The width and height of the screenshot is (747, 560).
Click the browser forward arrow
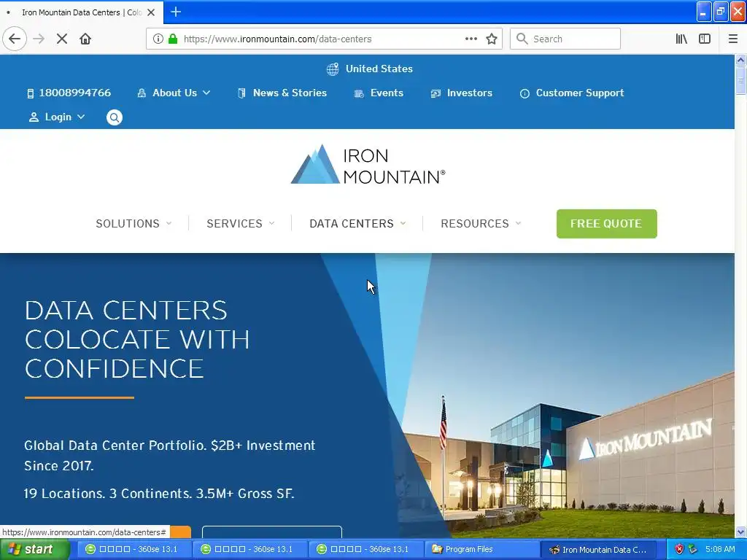point(39,39)
